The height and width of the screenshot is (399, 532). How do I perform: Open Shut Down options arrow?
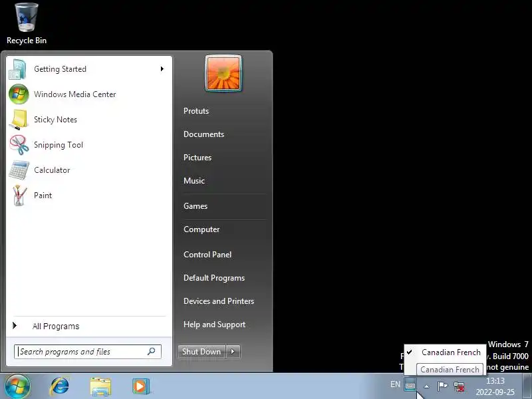pos(233,352)
